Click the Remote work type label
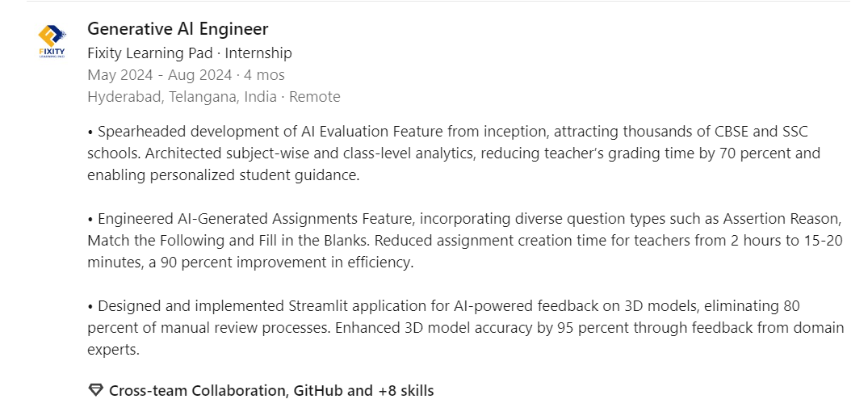868x416 pixels. pos(315,97)
